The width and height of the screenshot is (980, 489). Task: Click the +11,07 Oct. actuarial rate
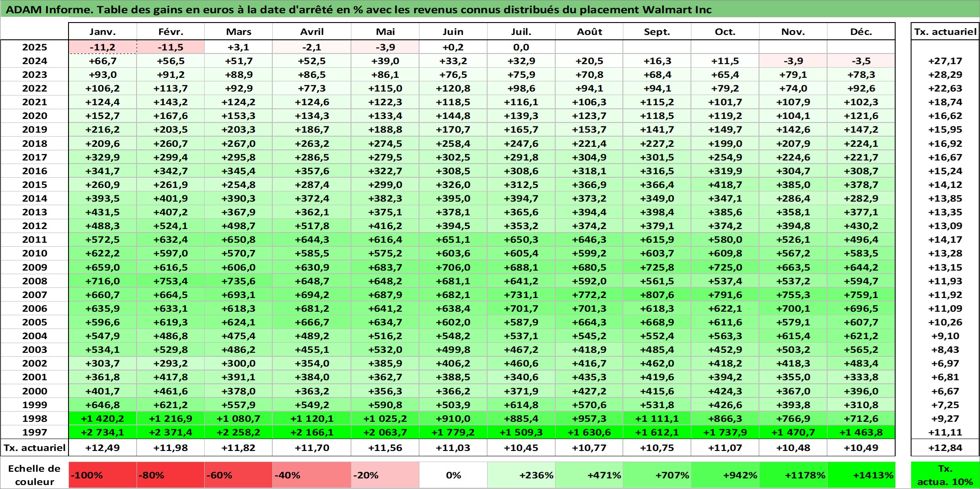tap(725, 448)
